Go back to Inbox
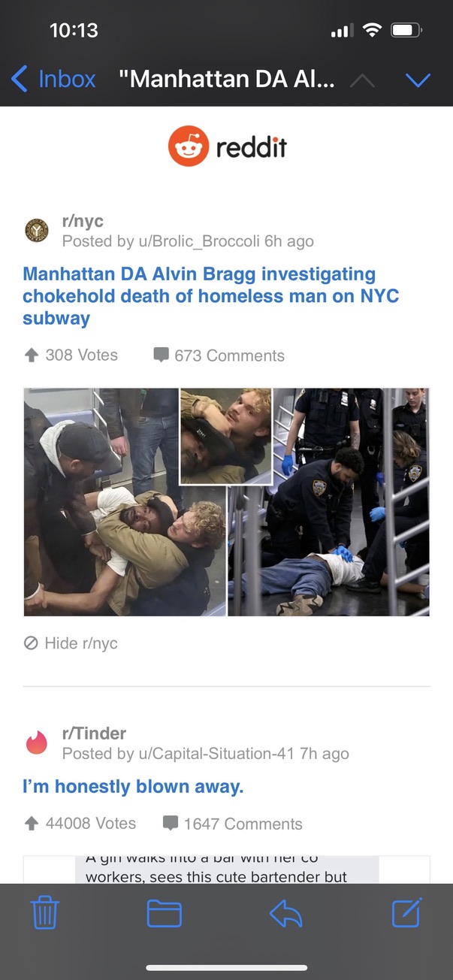Viewport: 453px width, 980px height. pos(54,79)
